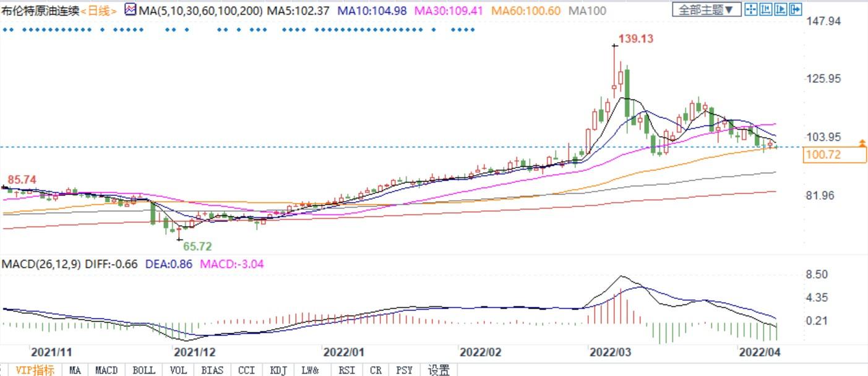Show the VOL indicator
Viewport: 868px width, 376px height.
178,370
